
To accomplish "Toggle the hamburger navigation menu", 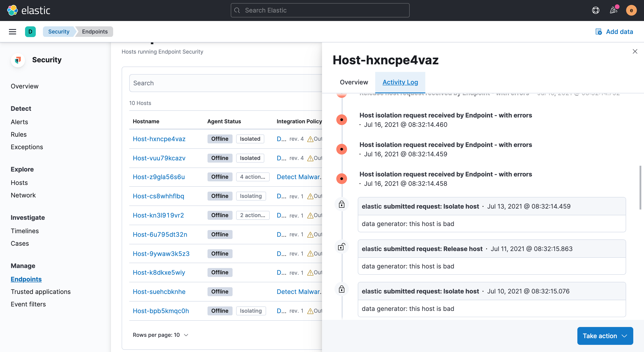I will coord(13,32).
